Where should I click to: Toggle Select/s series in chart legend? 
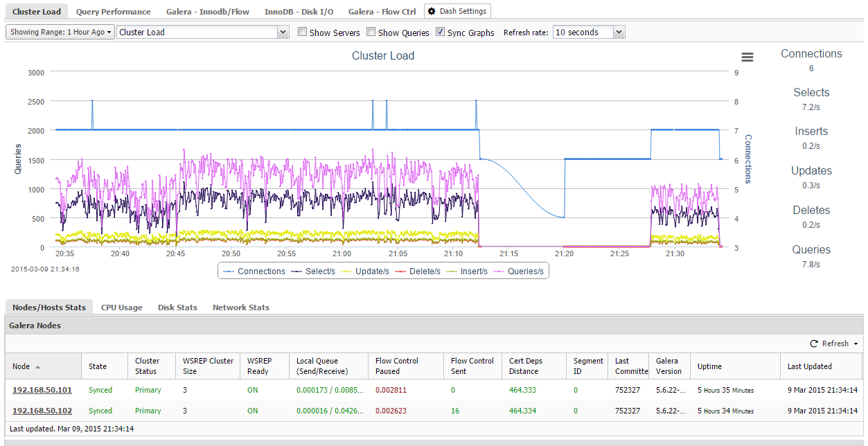pos(319,271)
